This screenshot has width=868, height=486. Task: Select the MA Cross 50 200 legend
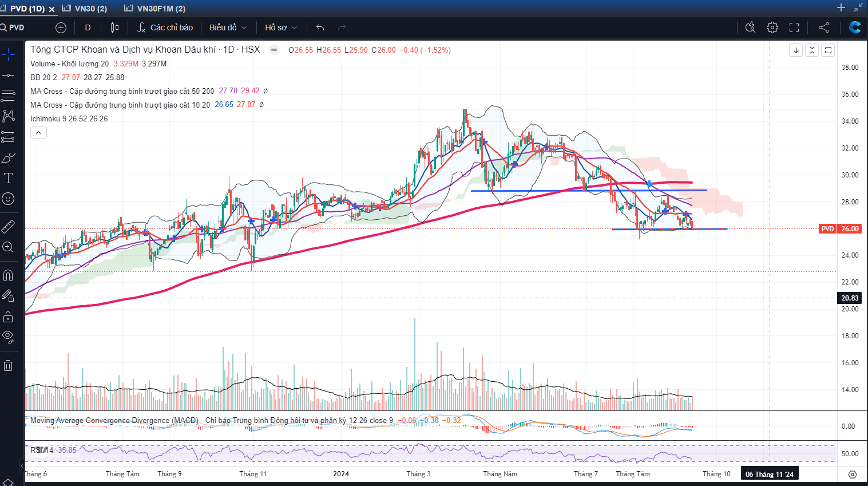click(122, 91)
